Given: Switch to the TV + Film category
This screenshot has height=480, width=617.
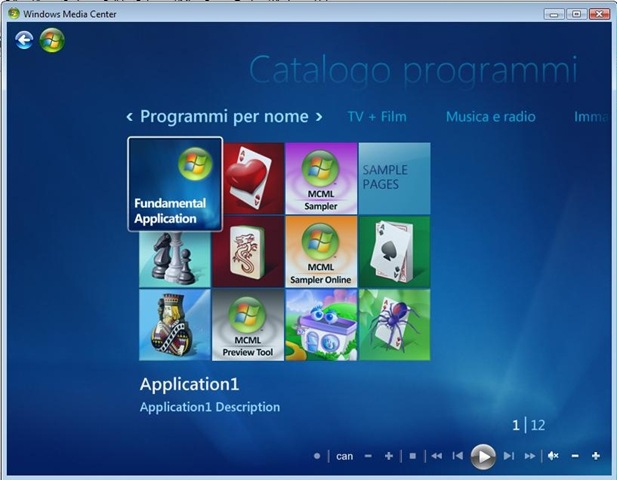Looking at the screenshot, I should coord(377,117).
